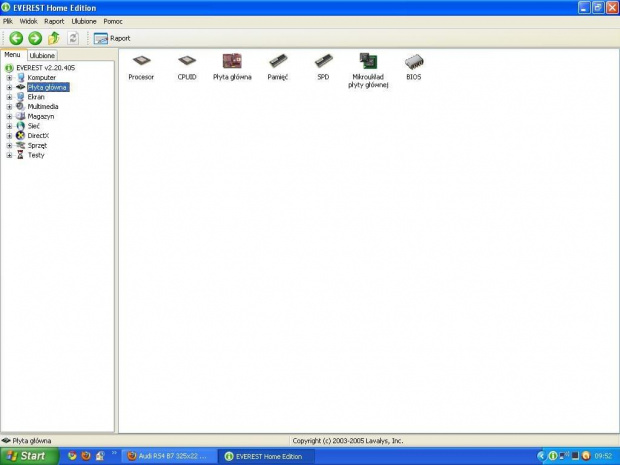
Task: Open the Pomoc menu
Action: 113,21
